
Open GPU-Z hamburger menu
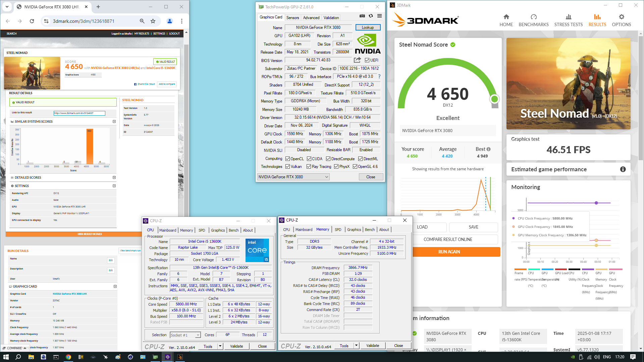coord(379,16)
